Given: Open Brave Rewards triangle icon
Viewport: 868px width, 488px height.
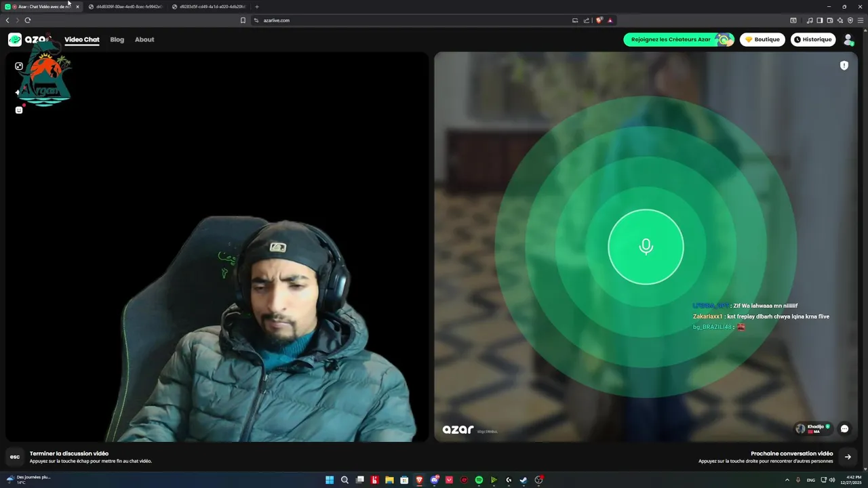Looking at the screenshot, I should [610, 20].
